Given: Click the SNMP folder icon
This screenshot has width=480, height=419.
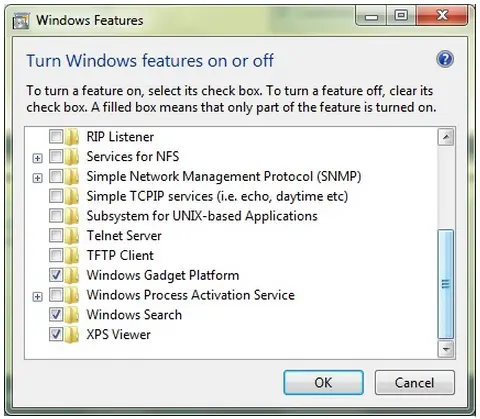Looking at the screenshot, I should (x=72, y=176).
